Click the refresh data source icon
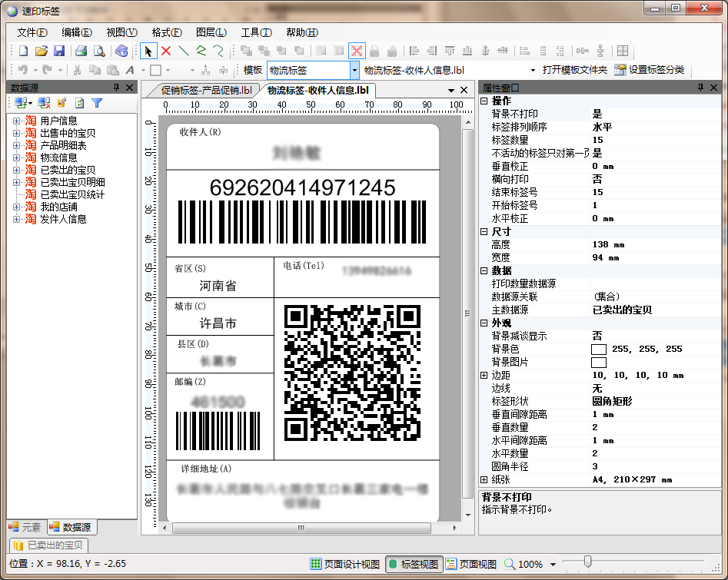The height and width of the screenshot is (580, 728). pyautogui.click(x=79, y=103)
